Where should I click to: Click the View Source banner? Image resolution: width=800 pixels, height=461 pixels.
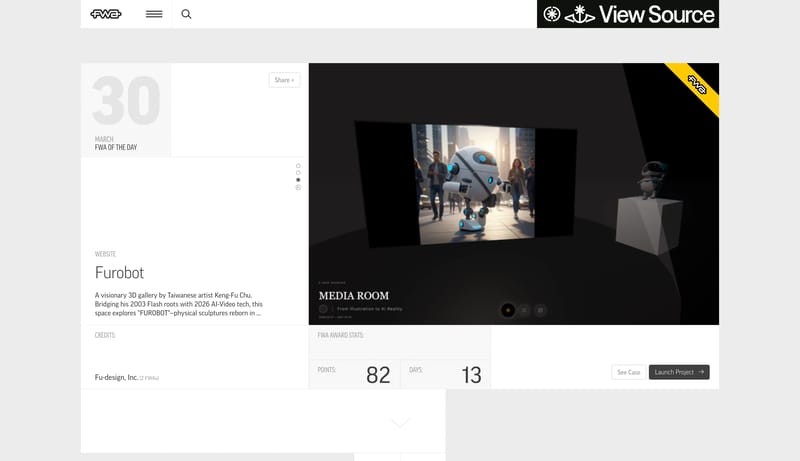click(628, 14)
